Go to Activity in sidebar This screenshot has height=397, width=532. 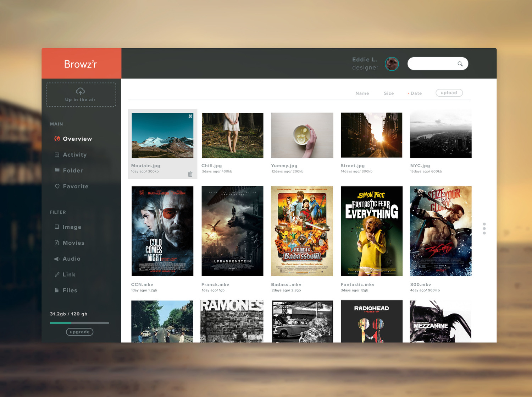pos(74,155)
